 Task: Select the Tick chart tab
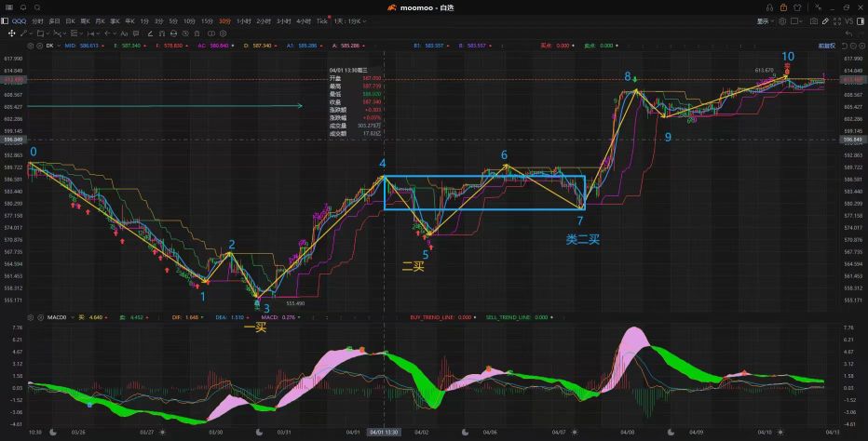click(x=322, y=21)
